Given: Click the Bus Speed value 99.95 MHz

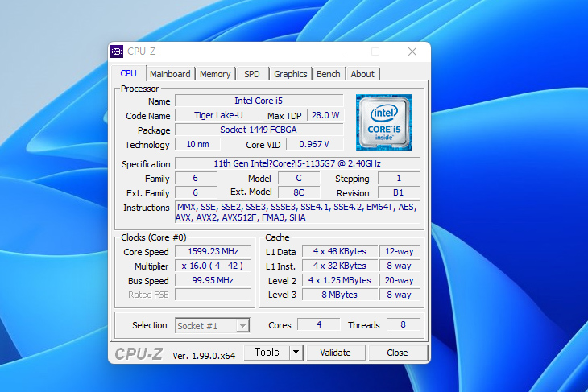Looking at the screenshot, I should 213,280.
